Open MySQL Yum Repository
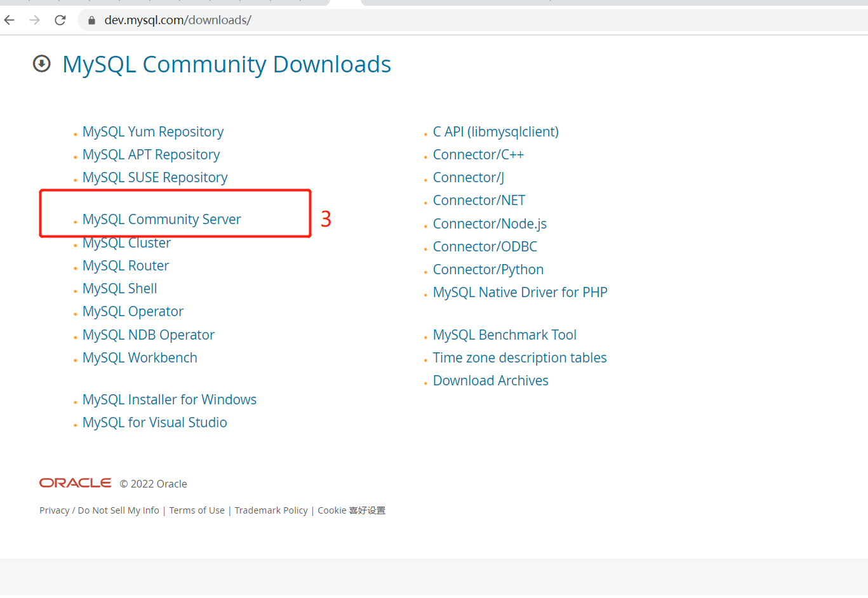Screen dimensions: 868x598 tap(153, 132)
